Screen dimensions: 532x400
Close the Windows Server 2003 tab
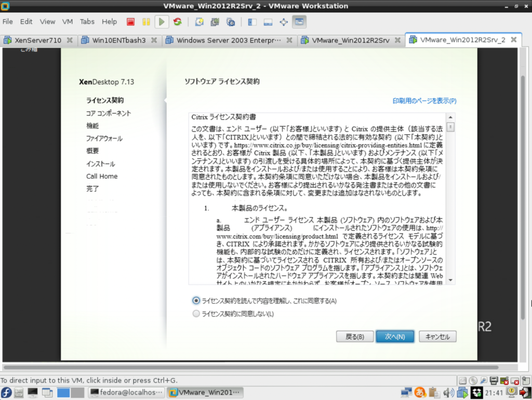[289, 40]
